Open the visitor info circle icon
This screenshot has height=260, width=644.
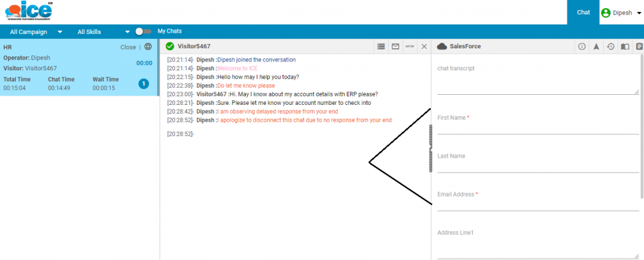(582, 46)
